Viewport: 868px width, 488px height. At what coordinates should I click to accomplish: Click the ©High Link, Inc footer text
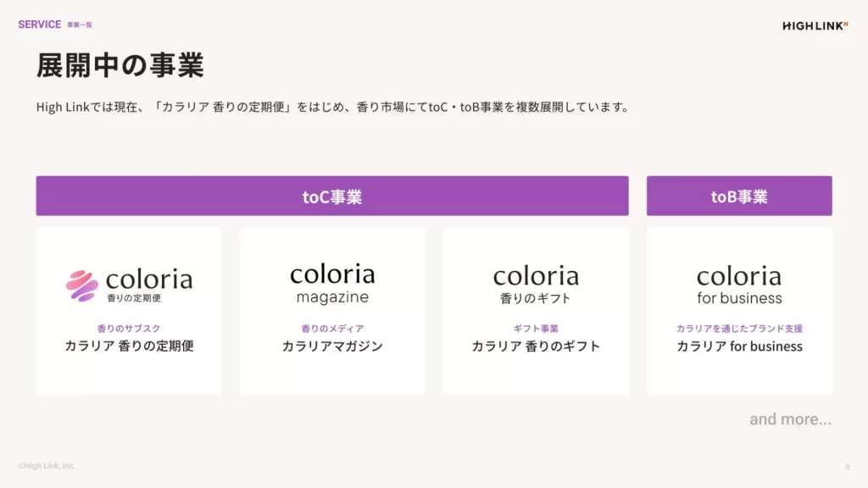(46, 466)
